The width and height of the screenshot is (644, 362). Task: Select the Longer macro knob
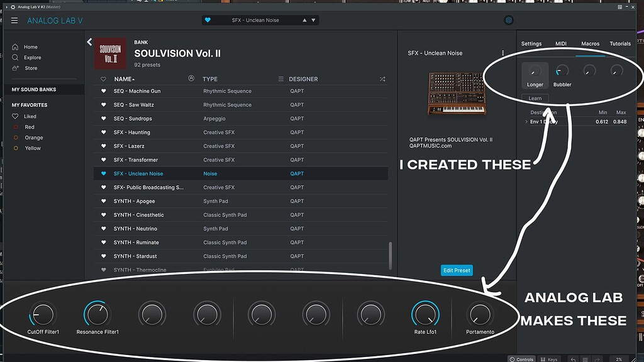(x=535, y=72)
